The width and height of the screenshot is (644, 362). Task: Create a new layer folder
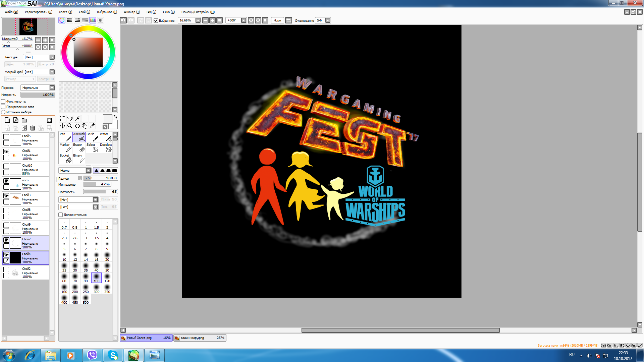tap(24, 120)
